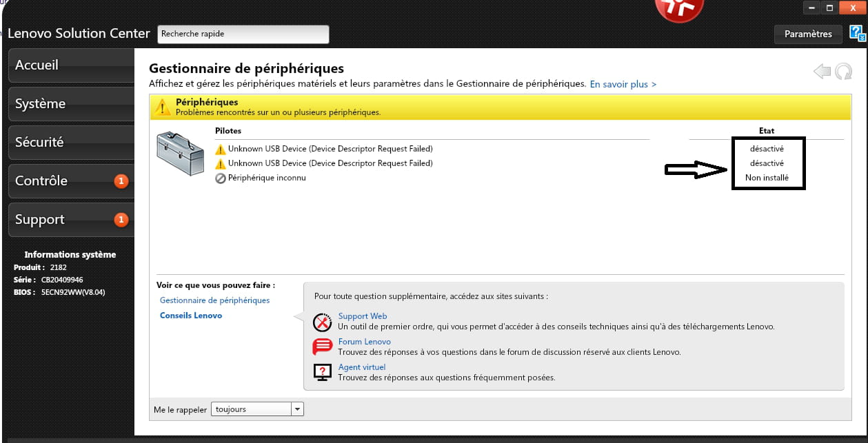Open the Me le rappeler dropdown

pos(257,409)
